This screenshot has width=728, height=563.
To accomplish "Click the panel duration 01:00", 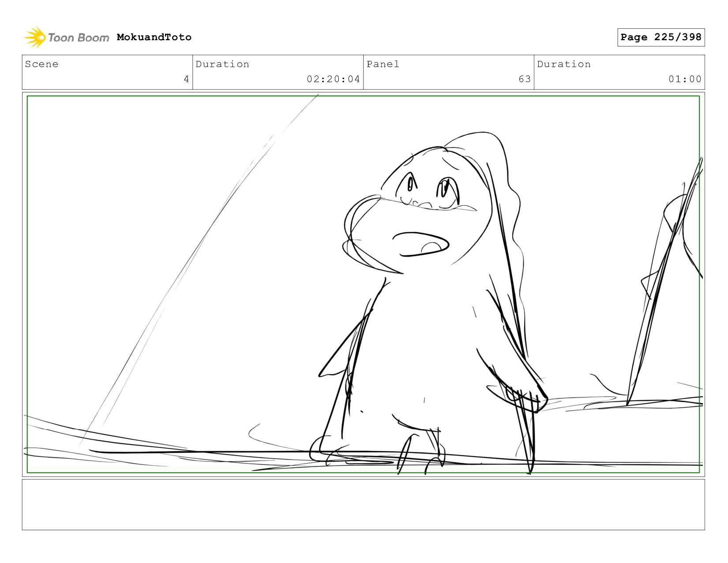I will pyautogui.click(x=685, y=79).
